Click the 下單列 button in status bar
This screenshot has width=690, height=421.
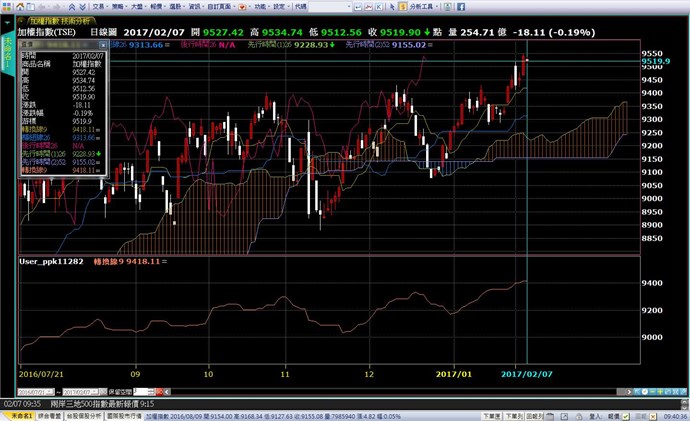point(514,413)
